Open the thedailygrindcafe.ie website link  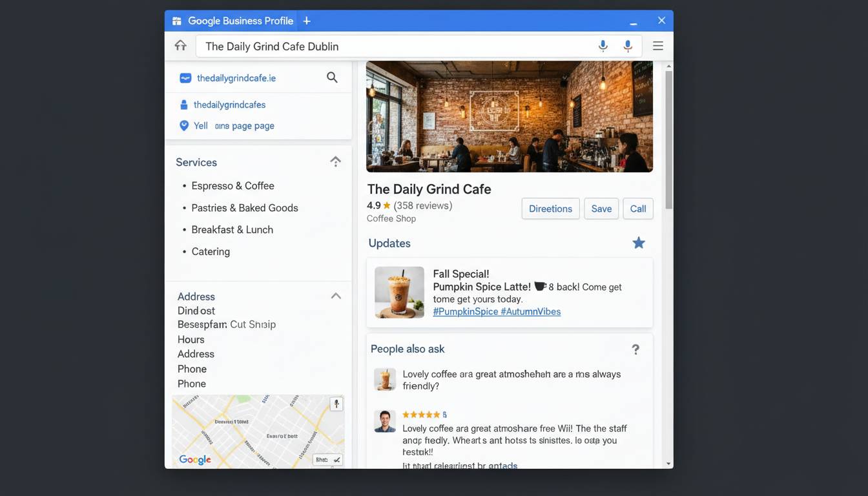coord(236,78)
